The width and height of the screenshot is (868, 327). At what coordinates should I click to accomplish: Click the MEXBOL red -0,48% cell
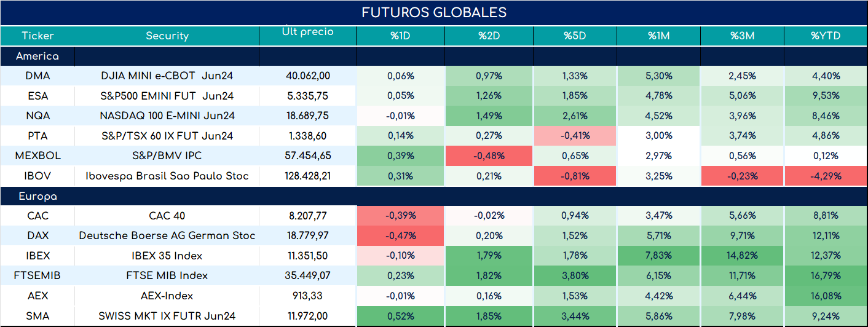coord(489,156)
